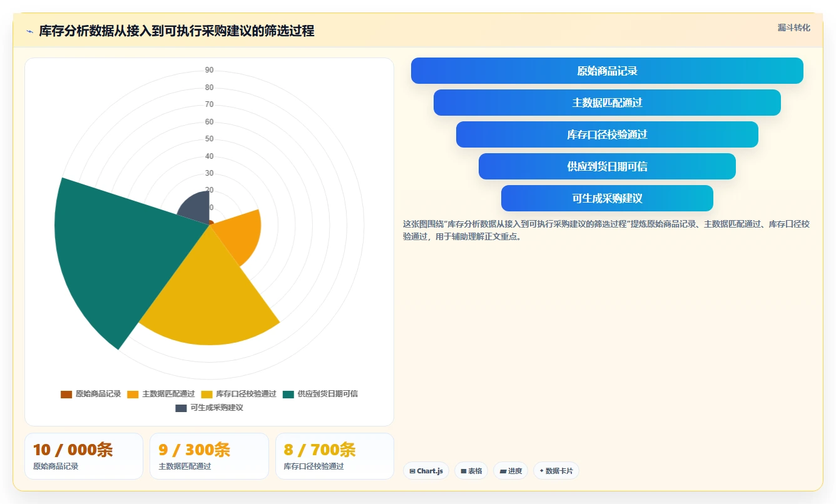Click the 50 axis tick label
The height and width of the screenshot is (504, 836).
[x=209, y=139]
